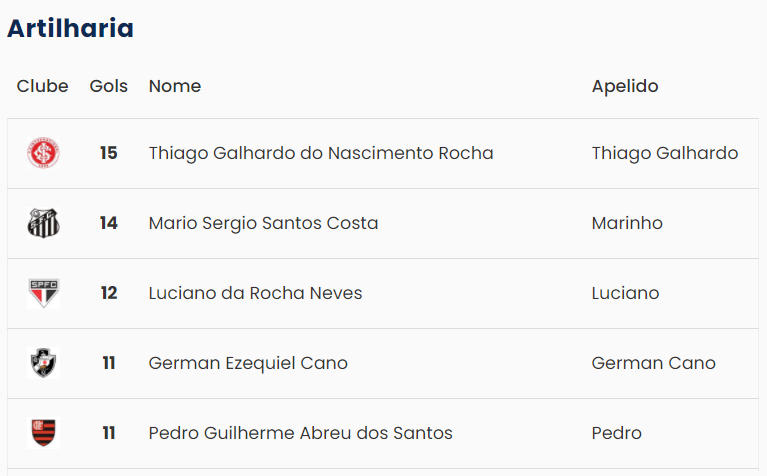Click the Apelido column header

[625, 86]
